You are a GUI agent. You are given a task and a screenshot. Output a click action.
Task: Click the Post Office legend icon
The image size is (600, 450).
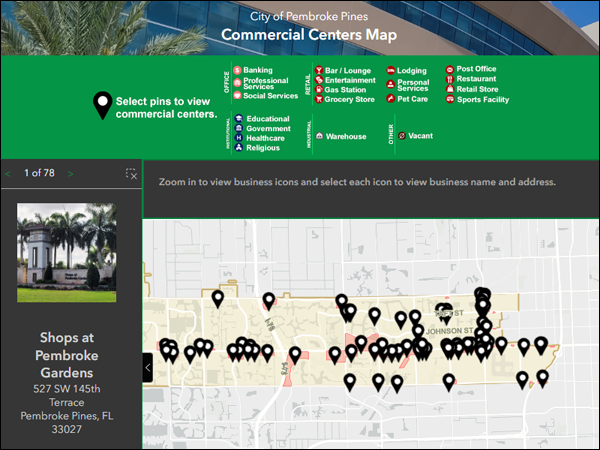pos(450,70)
